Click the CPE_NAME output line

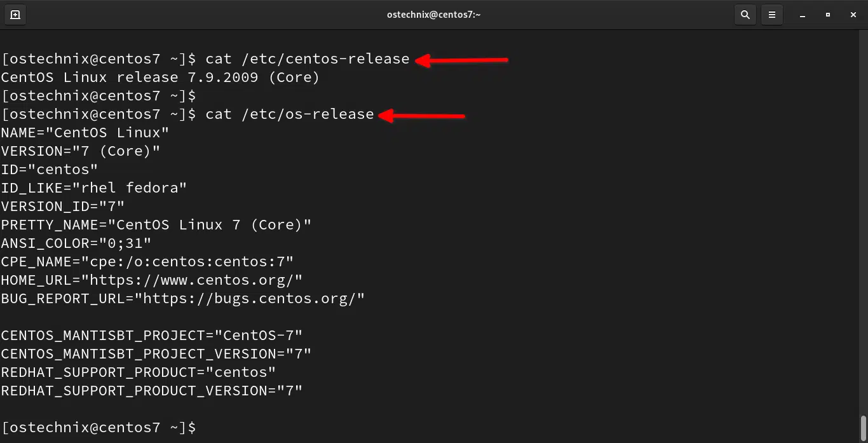click(147, 261)
